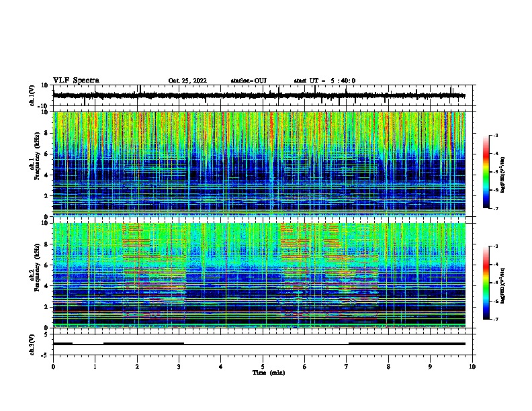Click the "5" tick on ch.3(V) axis

point(46,334)
